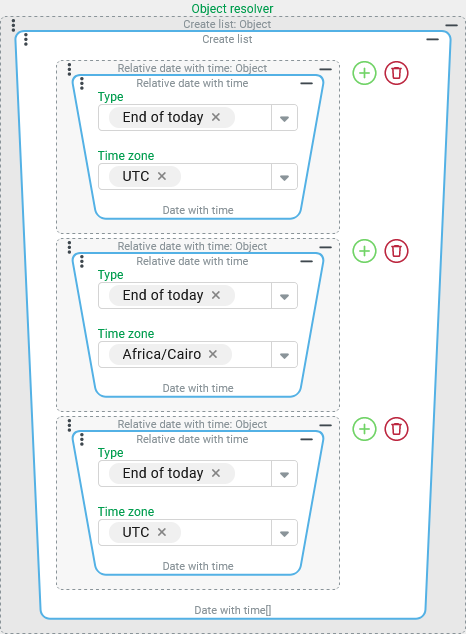Expand Type dropdown in first date block
The image size is (466, 634).
click(x=284, y=118)
